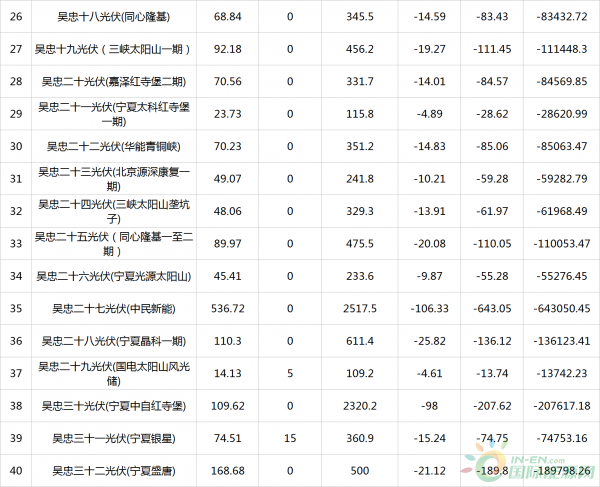The height and width of the screenshot is (487, 600).
Task: Click the value 360.9
Action: pyautogui.click(x=360, y=438)
